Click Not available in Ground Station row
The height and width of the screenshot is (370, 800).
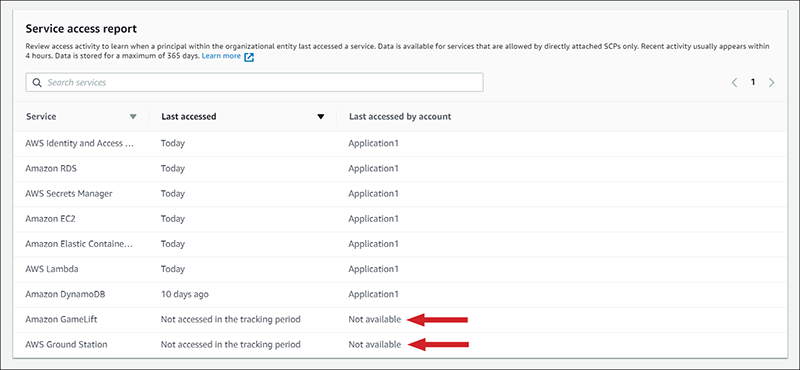[374, 344]
